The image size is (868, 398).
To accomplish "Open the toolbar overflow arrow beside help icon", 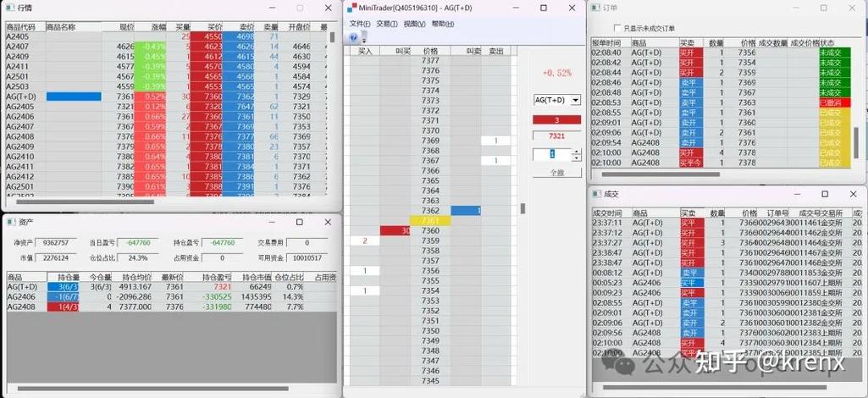I will (363, 40).
